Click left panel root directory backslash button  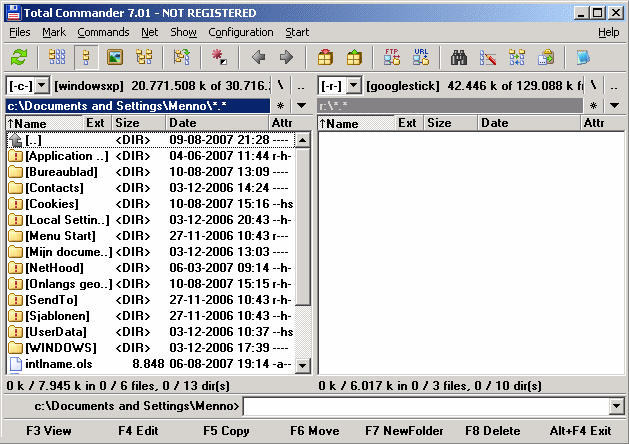tap(280, 85)
